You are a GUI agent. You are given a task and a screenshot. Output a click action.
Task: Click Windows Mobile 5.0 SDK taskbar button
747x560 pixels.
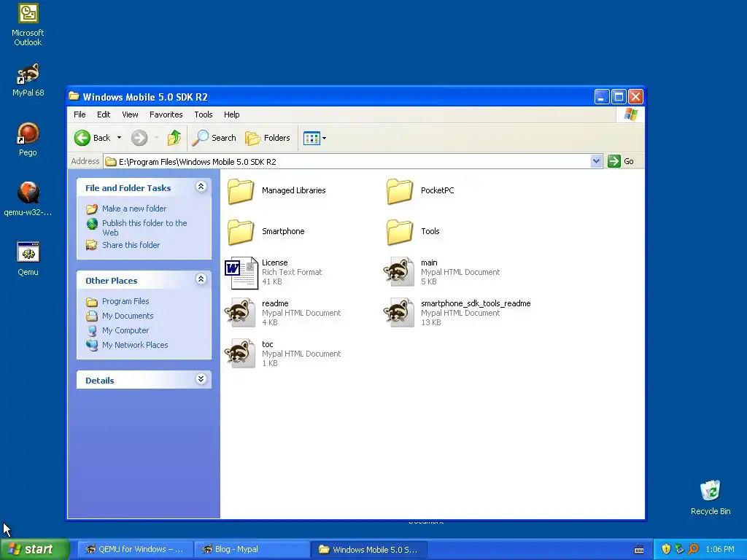click(x=369, y=550)
